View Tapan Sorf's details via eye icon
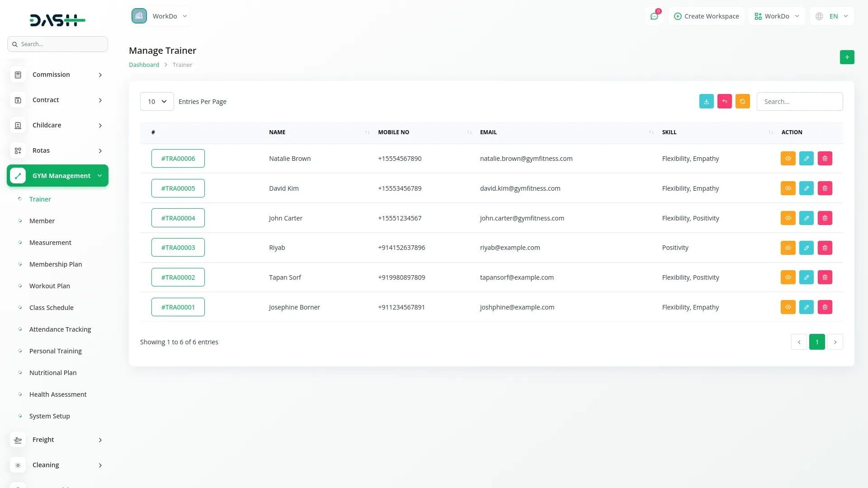The width and height of the screenshot is (868, 488). pyautogui.click(x=788, y=277)
